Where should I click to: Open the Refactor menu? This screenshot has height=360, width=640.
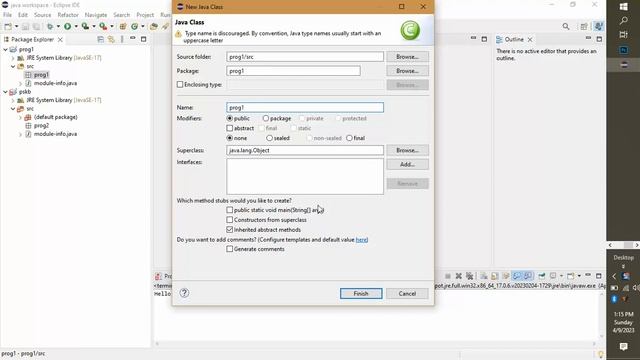point(68,15)
